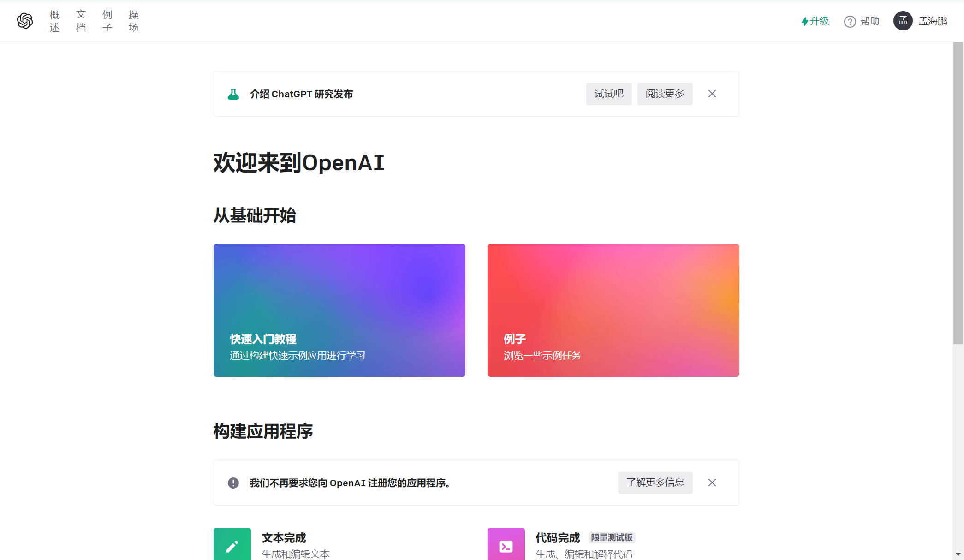Screen dimensions: 964x560
Task: Click 了解更多信息 in the notice bar
Action: click(655, 483)
